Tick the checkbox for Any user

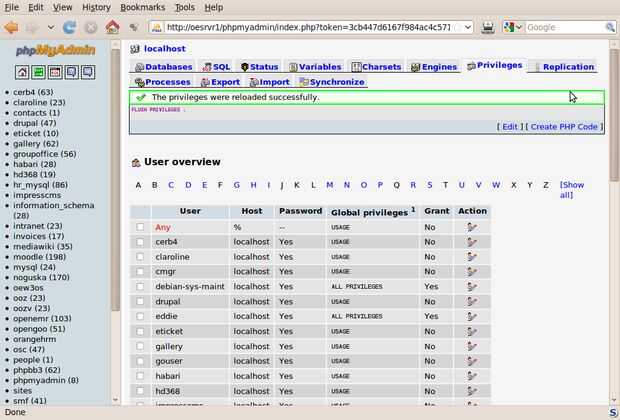pyautogui.click(x=140, y=227)
